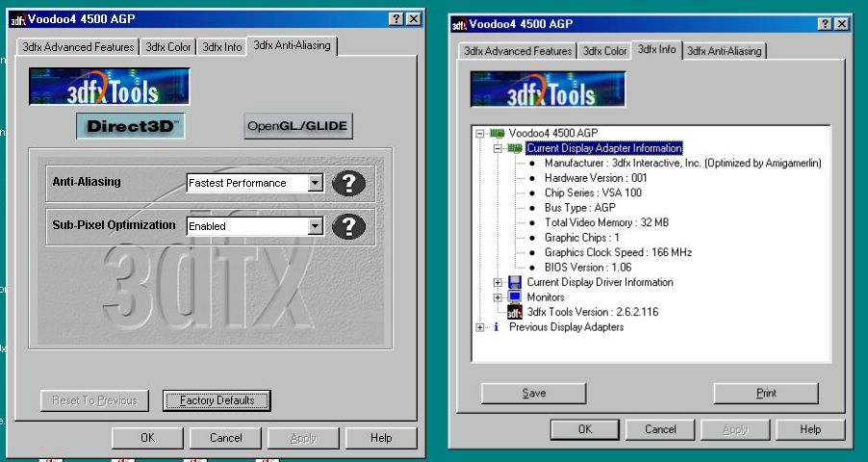Click the 3dfx title bar icon of left window
This screenshot has width=868, height=462.
(x=18, y=19)
